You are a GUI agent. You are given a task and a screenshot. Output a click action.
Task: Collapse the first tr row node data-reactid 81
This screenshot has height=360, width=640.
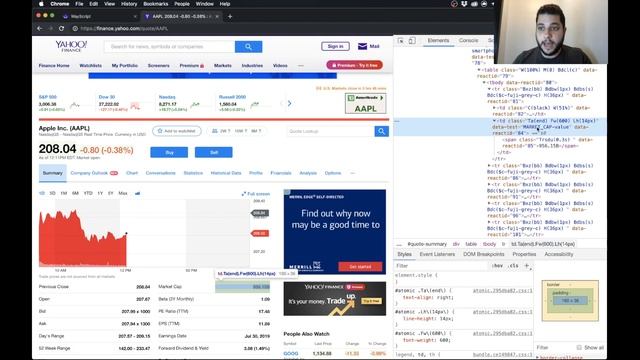(x=489, y=89)
